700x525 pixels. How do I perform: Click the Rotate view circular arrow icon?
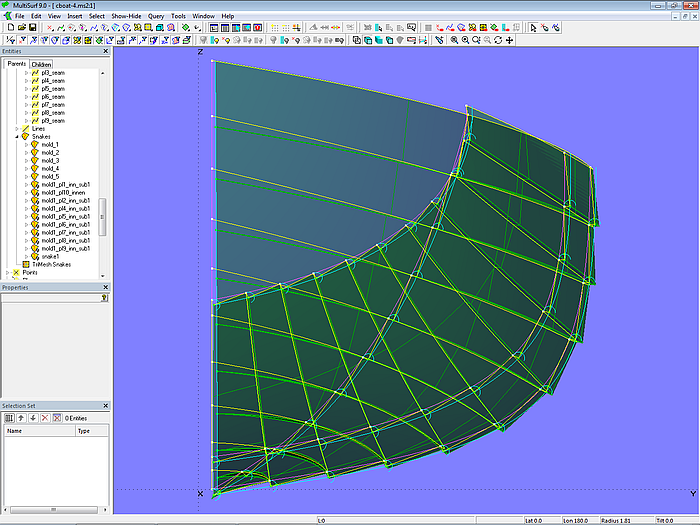pos(498,40)
